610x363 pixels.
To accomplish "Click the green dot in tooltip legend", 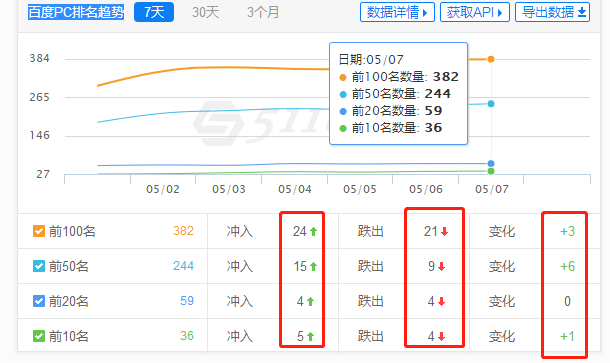I will click(343, 128).
